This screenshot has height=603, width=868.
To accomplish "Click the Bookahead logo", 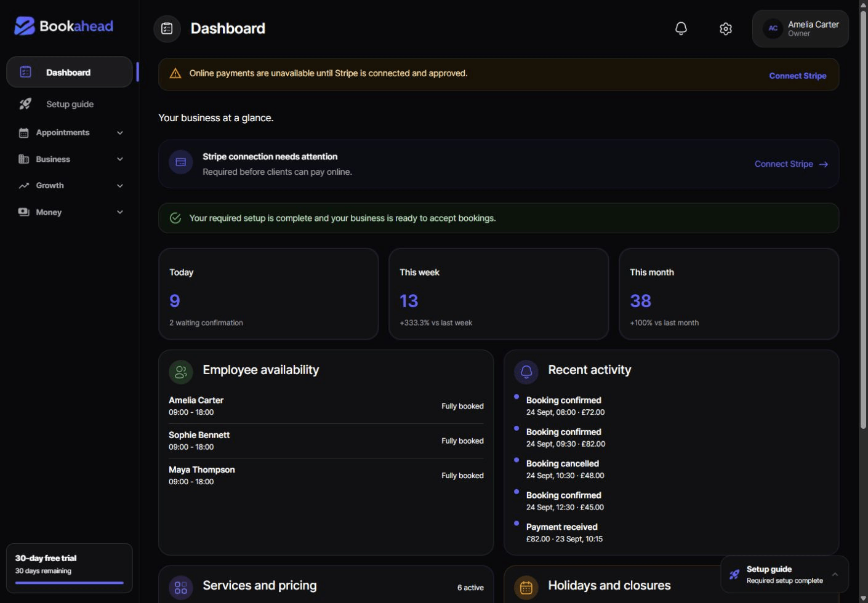I will 63,26.
